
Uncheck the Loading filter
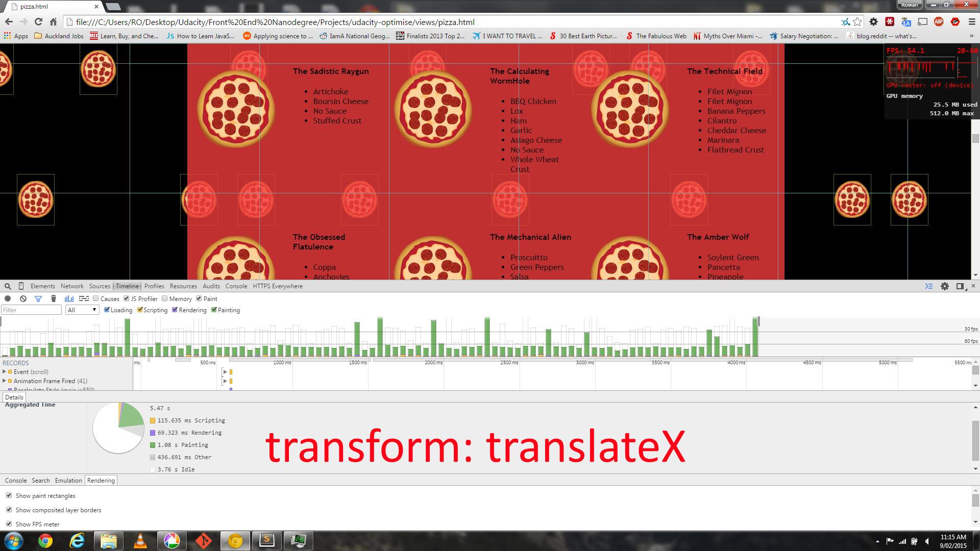(107, 310)
